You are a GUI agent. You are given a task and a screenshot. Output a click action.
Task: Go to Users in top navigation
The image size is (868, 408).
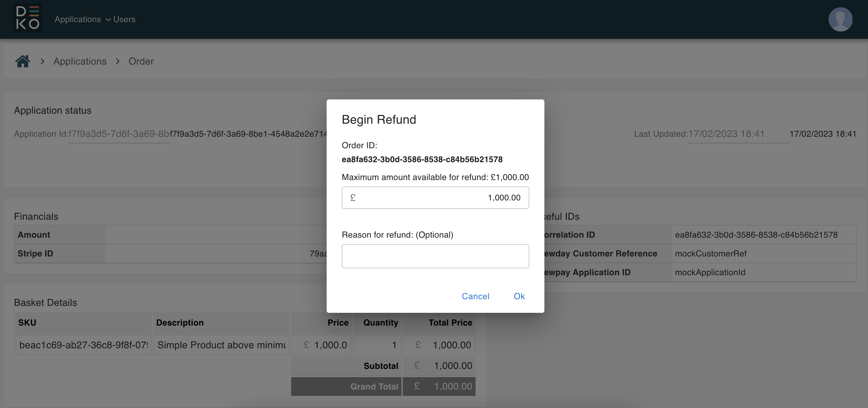[x=124, y=19]
